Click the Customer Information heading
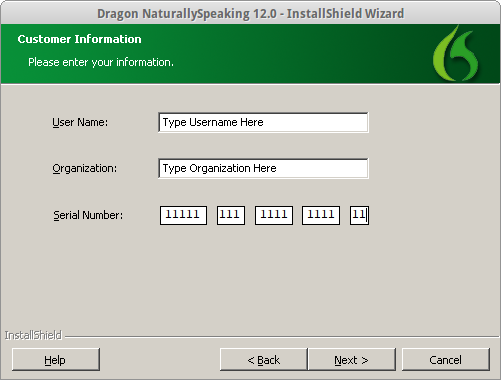The height and width of the screenshot is (380, 501). click(79, 39)
